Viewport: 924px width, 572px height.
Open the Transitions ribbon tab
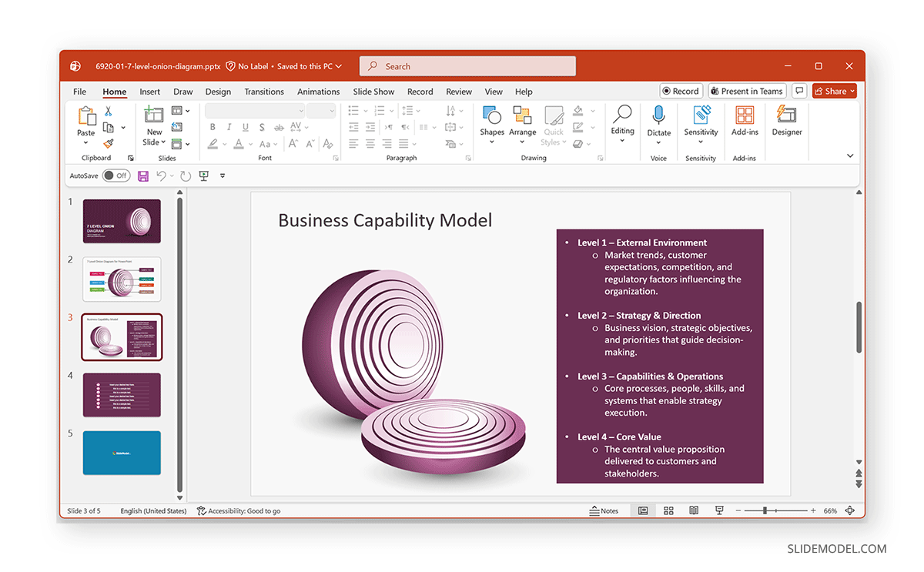264,91
